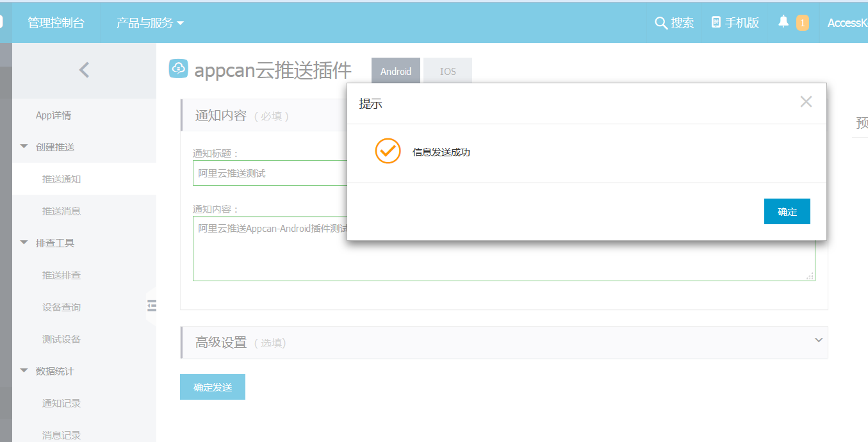
Task: Open 消息记录 in sidebar
Action: 61,435
